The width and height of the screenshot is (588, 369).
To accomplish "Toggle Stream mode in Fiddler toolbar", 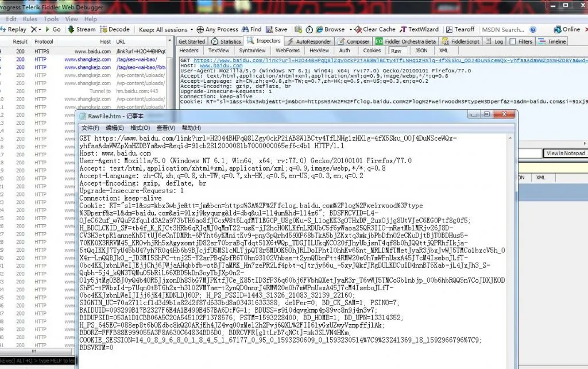I will point(82,29).
